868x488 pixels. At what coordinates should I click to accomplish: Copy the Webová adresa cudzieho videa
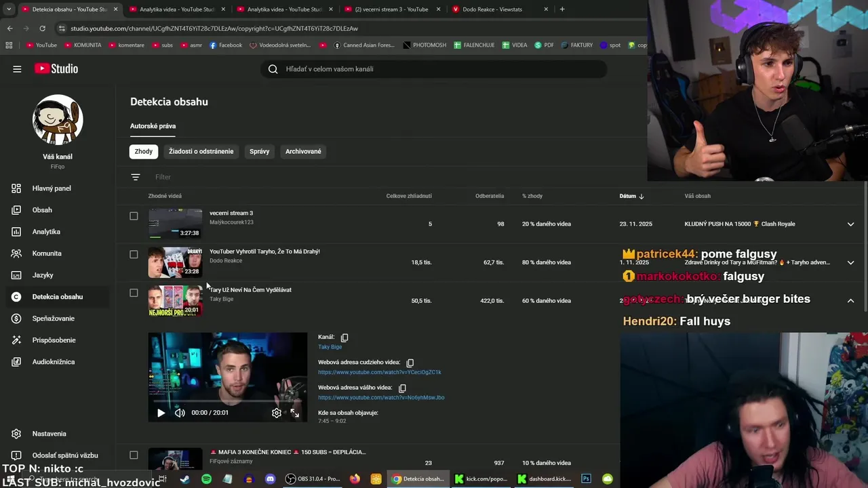tap(410, 363)
